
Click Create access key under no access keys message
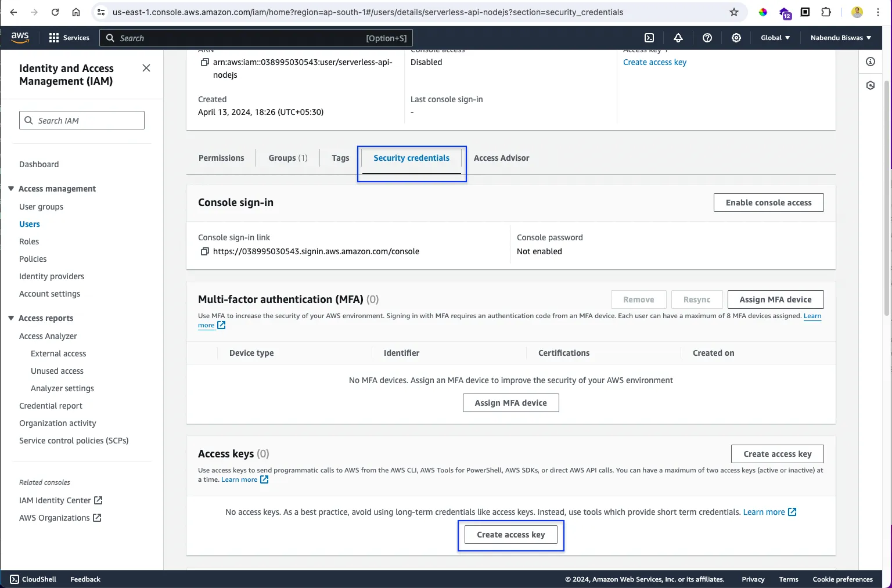510,535
